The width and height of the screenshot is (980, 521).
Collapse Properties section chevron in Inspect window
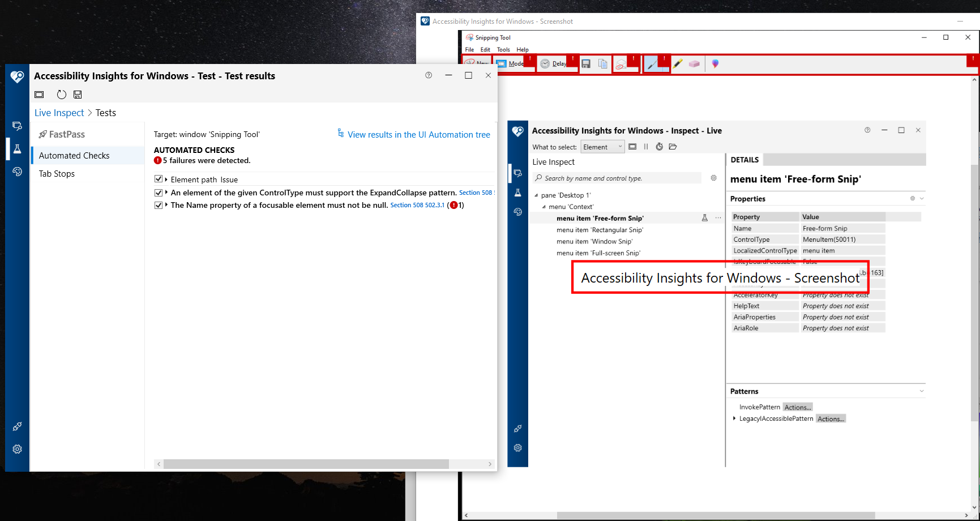point(922,198)
